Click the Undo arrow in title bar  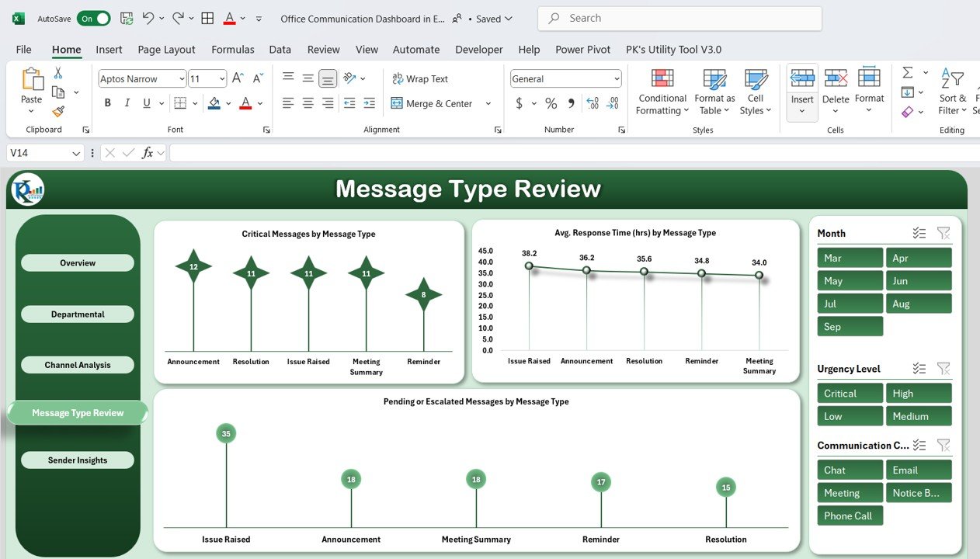coord(148,18)
